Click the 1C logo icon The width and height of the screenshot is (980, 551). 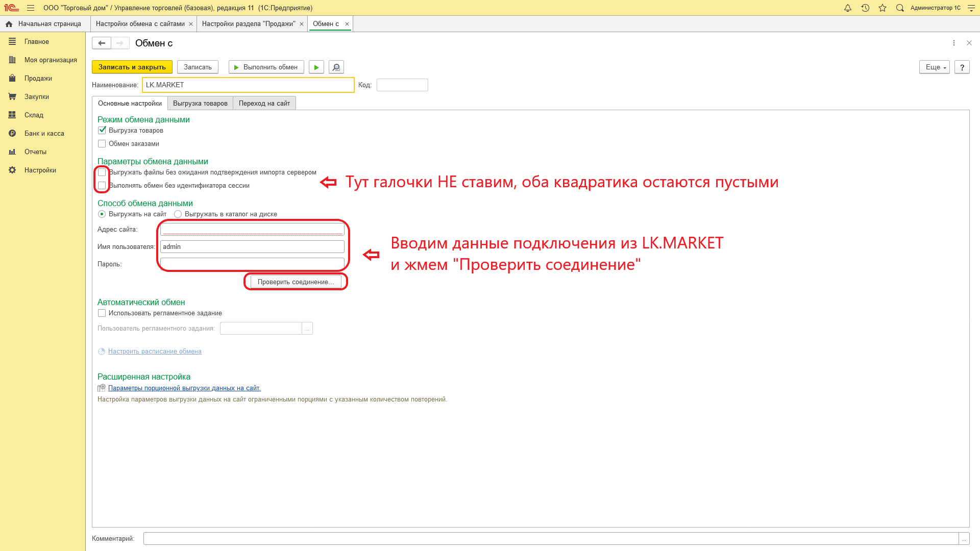click(11, 8)
